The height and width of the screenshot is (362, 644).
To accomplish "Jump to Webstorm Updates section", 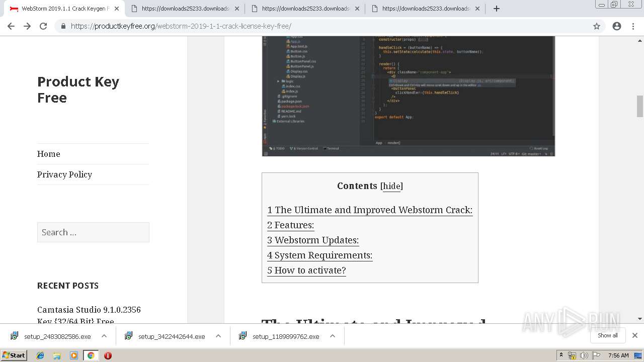I will click(313, 240).
